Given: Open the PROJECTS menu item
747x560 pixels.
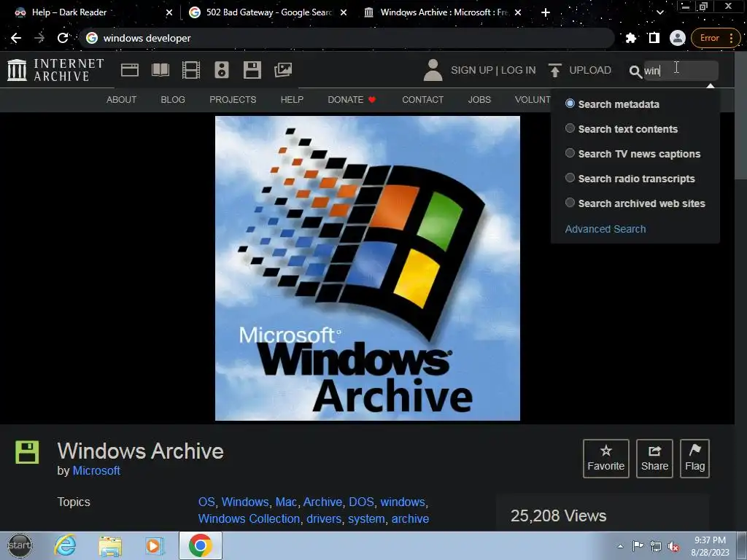Looking at the screenshot, I should click(233, 99).
